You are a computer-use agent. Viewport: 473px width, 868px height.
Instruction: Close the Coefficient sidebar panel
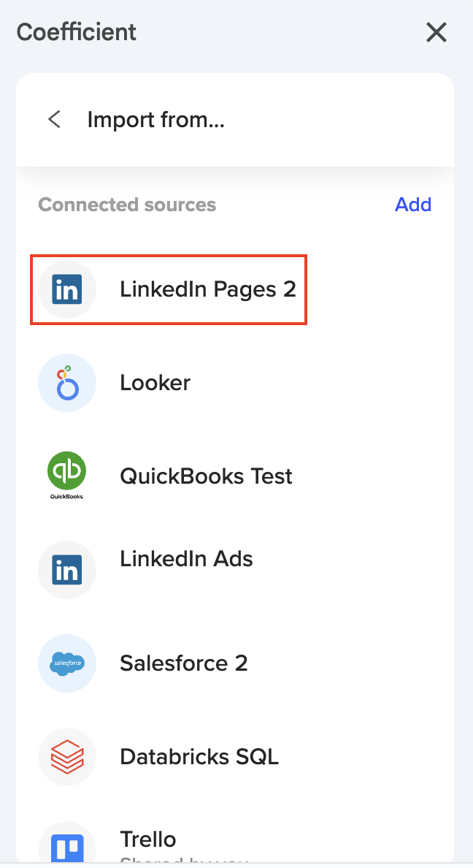[436, 32]
